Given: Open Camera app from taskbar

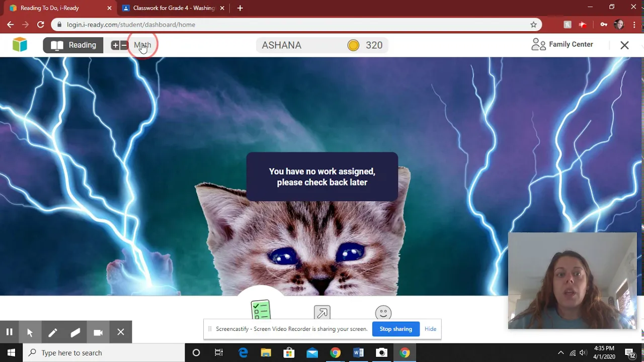Looking at the screenshot, I should pyautogui.click(x=381, y=352).
